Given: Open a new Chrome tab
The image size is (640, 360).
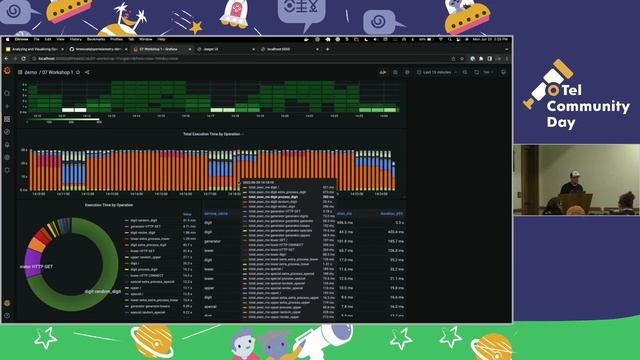Looking at the screenshot, I should (327, 49).
